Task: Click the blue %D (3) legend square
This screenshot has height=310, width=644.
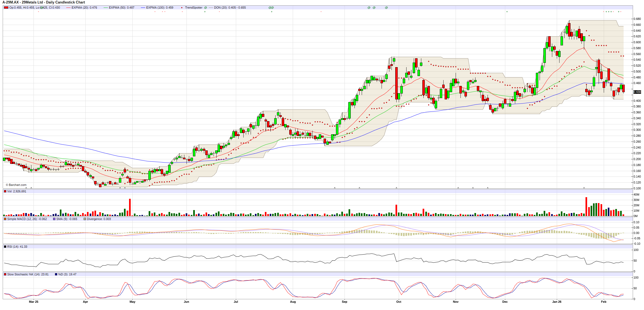Action: point(56,274)
